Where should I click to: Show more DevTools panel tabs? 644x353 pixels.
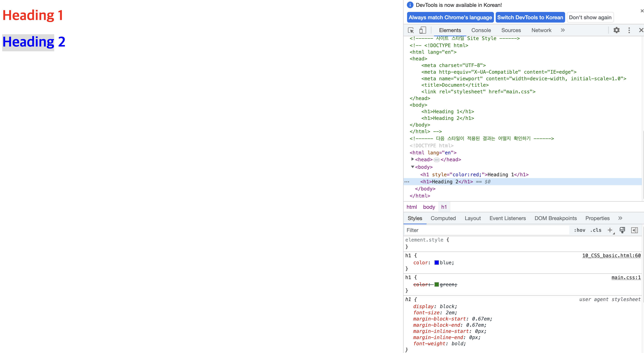point(562,30)
